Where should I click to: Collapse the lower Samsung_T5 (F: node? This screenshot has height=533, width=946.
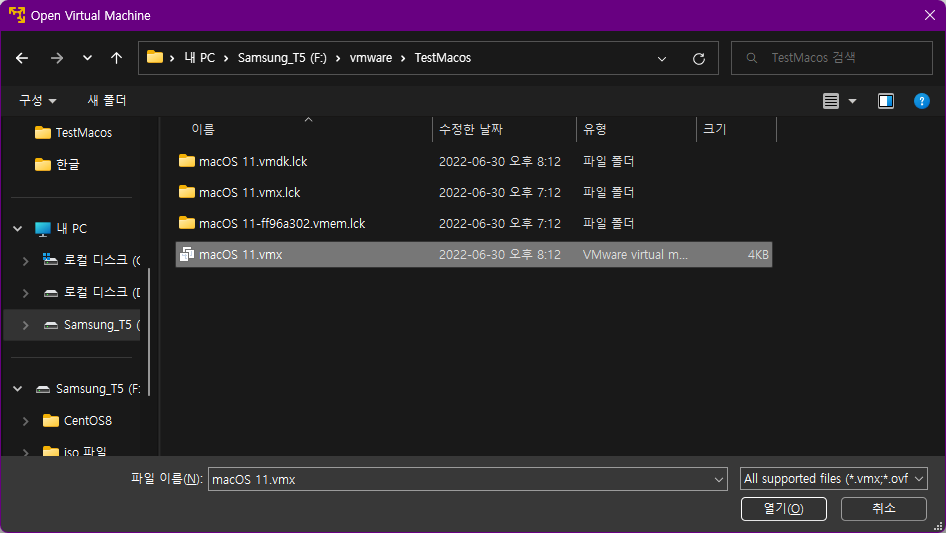(17, 389)
